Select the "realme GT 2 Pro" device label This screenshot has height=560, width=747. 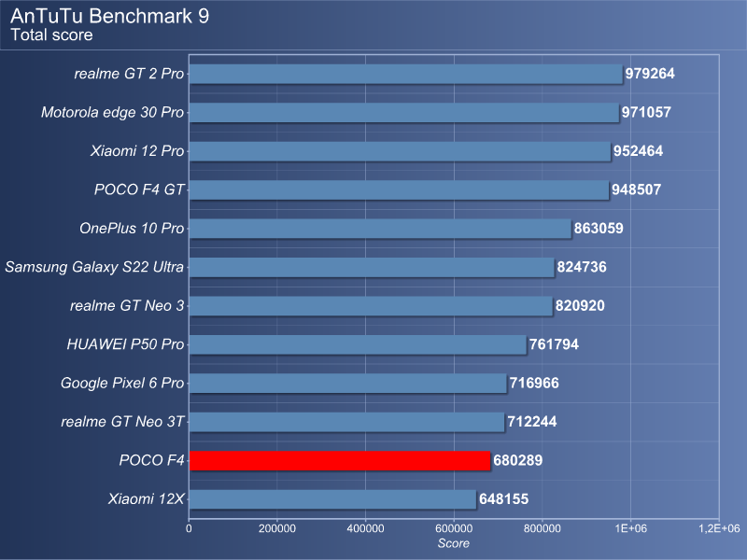(129, 74)
